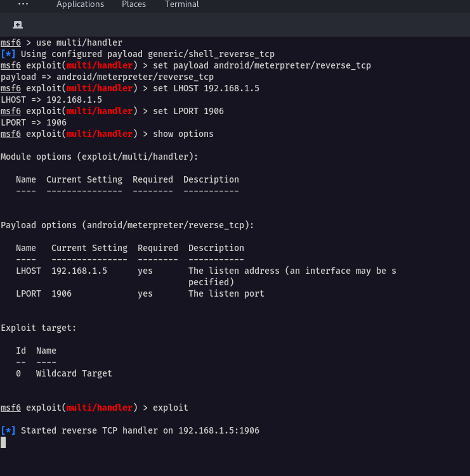Click 'payload => android/meterpreter/reverse_tcp' output line
This screenshot has width=470, height=476.
[x=107, y=77]
